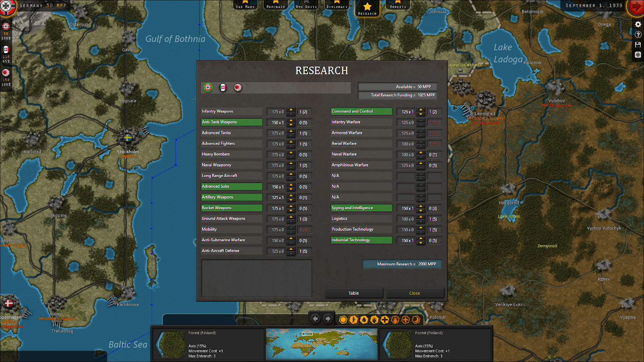Open the Diplomacy screen
This screenshot has height=362, width=644.
pos(336,6)
